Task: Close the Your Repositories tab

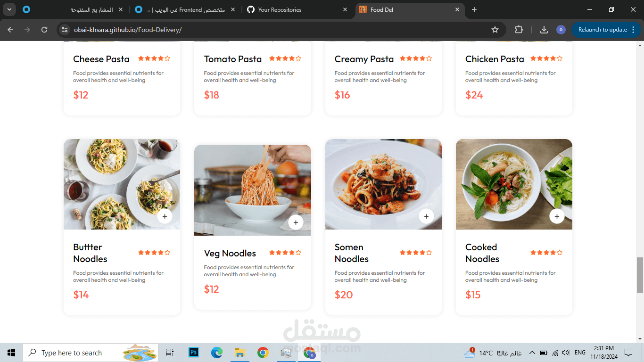Action: point(345,9)
